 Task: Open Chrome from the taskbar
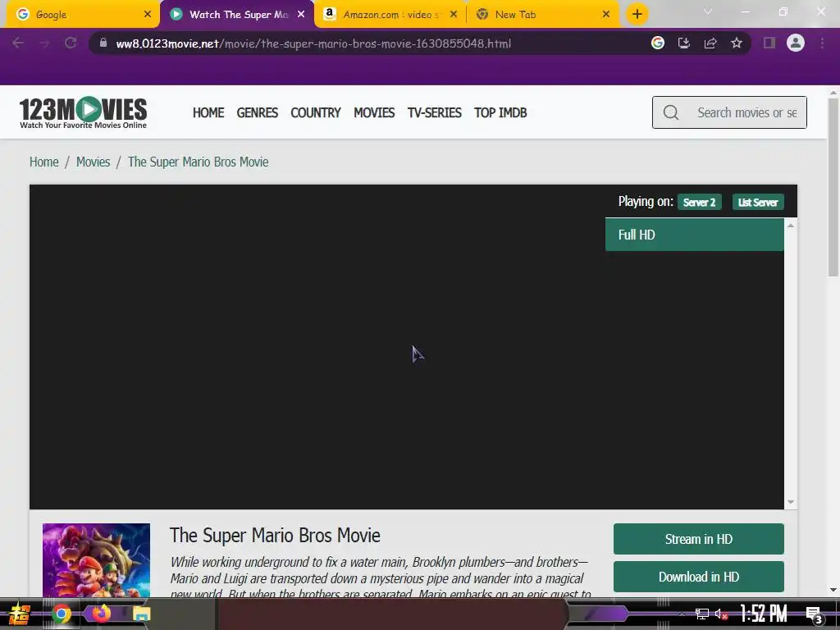click(x=61, y=614)
